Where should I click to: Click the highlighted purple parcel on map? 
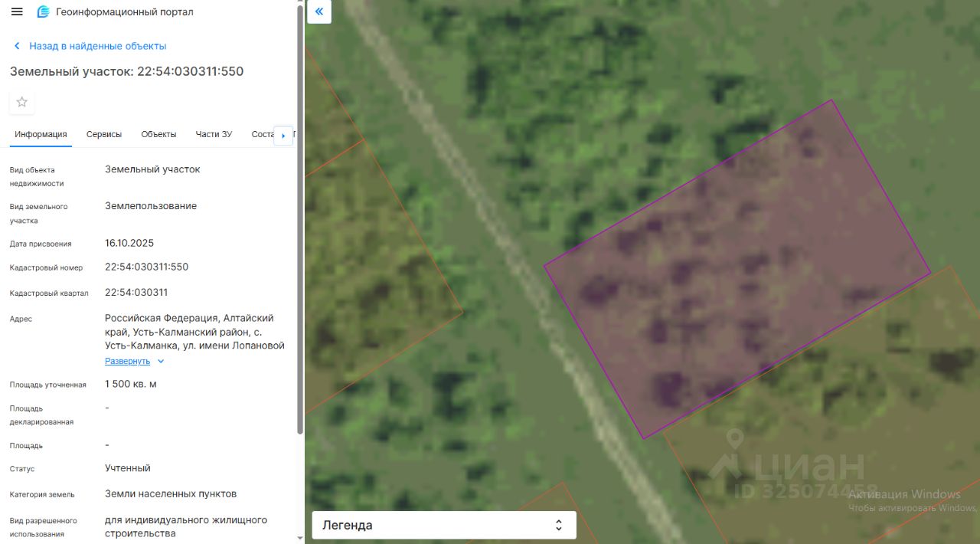pos(737,270)
